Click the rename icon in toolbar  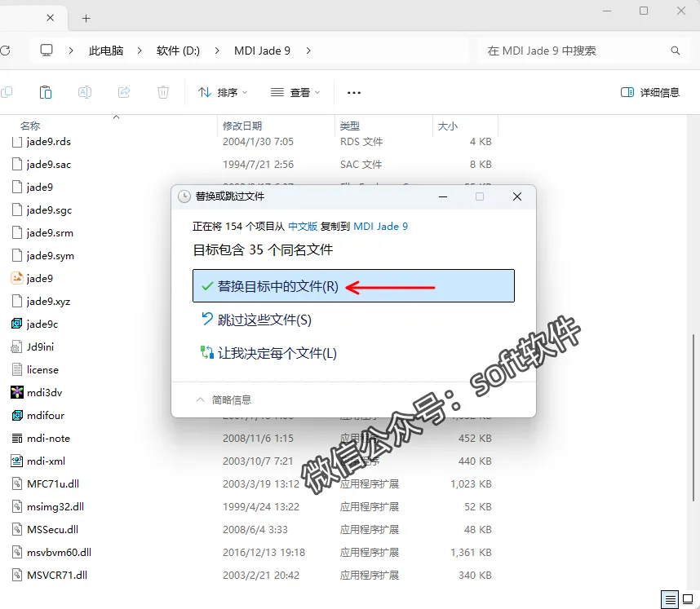[85, 92]
